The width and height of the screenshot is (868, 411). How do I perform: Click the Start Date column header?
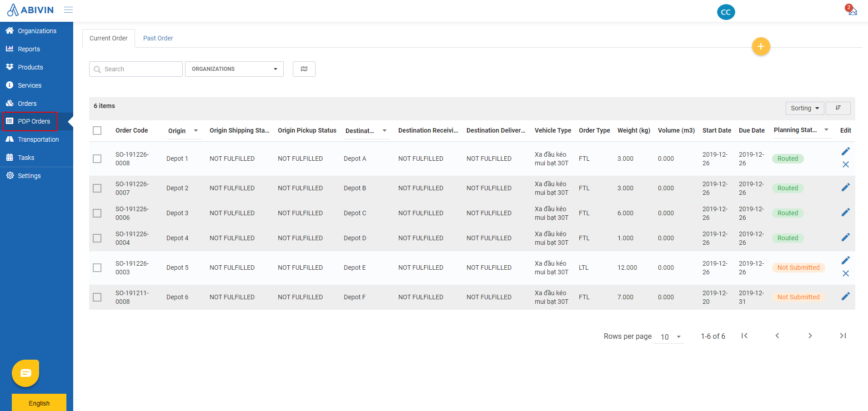[x=717, y=130]
